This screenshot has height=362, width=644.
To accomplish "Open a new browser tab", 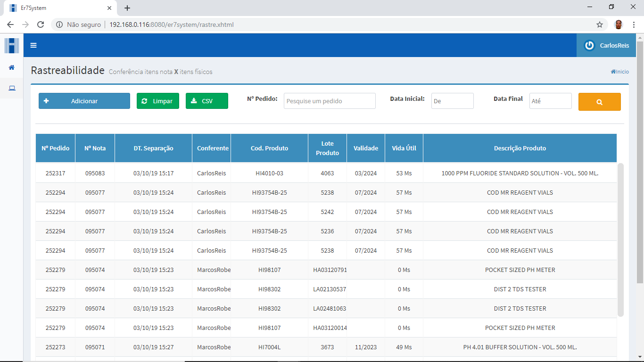I will pyautogui.click(x=127, y=8).
